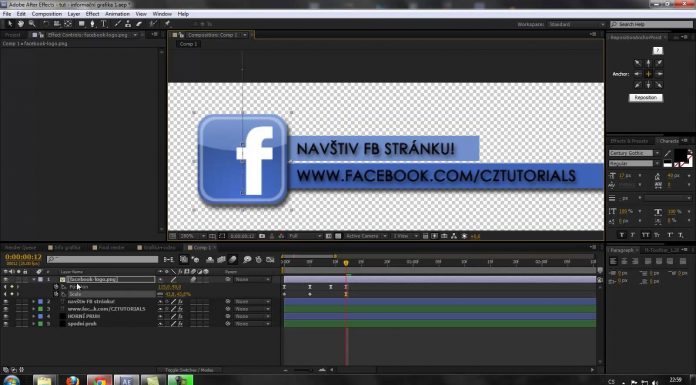Viewport: 696px width, 385px height.
Task: Hide the navštiv FB stránku layer
Action: [x=6, y=302]
